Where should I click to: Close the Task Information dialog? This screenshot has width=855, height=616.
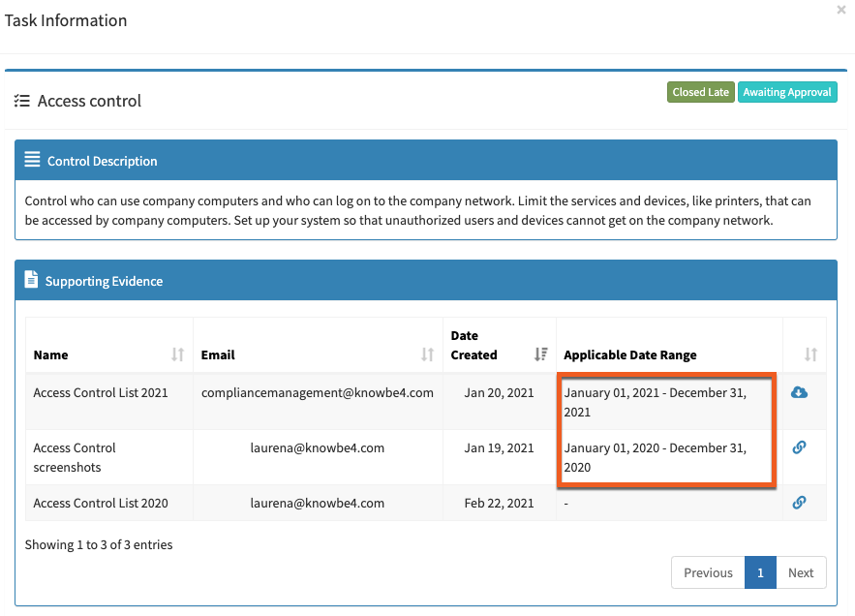click(840, 10)
